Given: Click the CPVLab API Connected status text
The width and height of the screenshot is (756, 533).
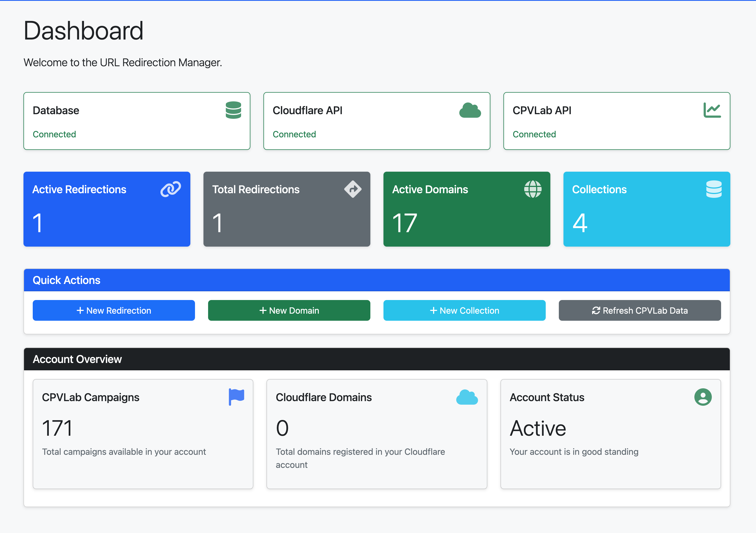Looking at the screenshot, I should [x=534, y=134].
